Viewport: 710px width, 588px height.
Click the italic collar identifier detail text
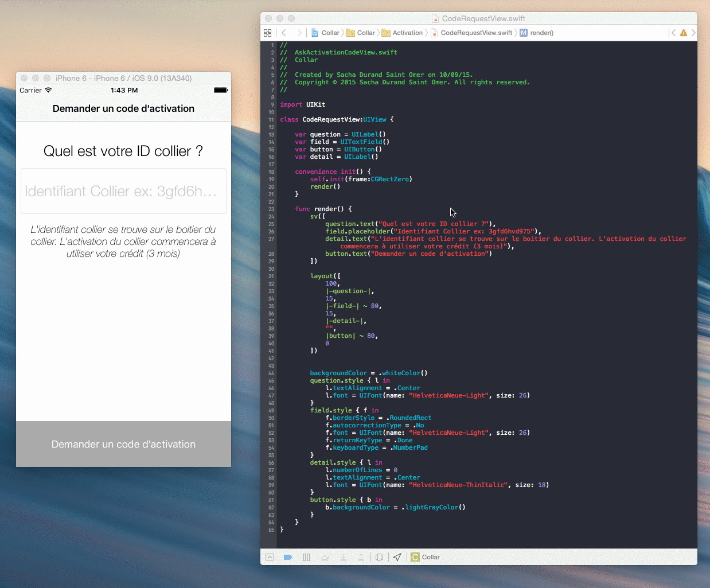(123, 242)
